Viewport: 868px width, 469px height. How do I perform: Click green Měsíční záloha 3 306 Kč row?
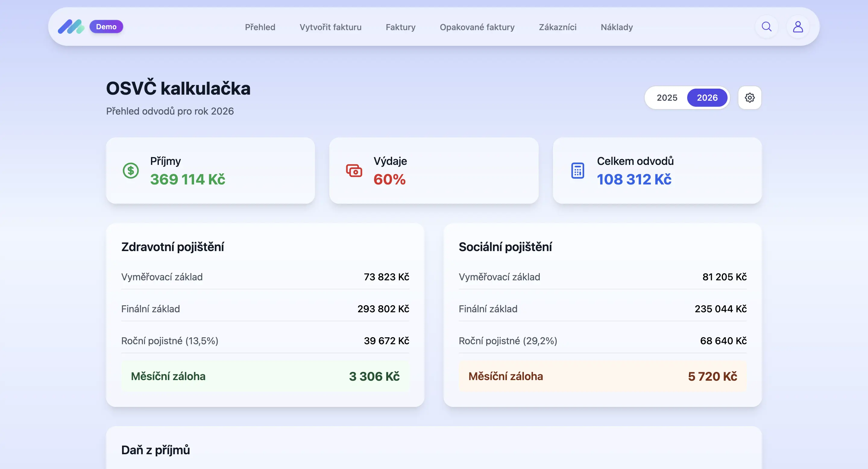(x=265, y=376)
